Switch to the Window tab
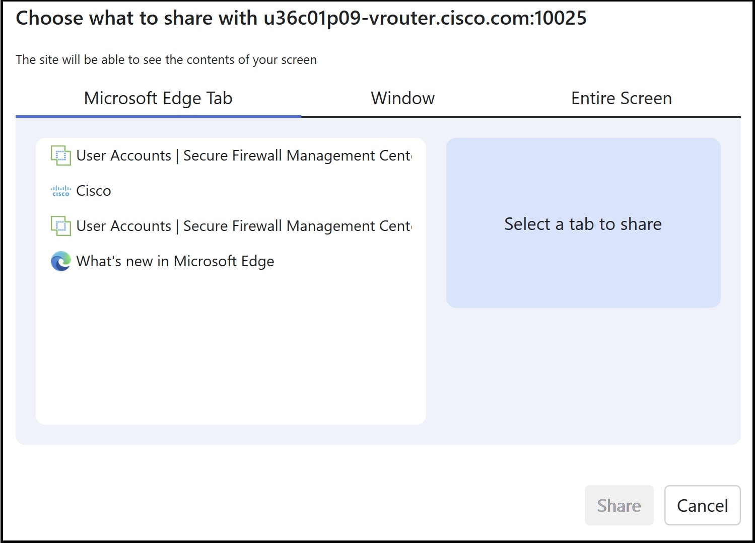 [x=402, y=98]
